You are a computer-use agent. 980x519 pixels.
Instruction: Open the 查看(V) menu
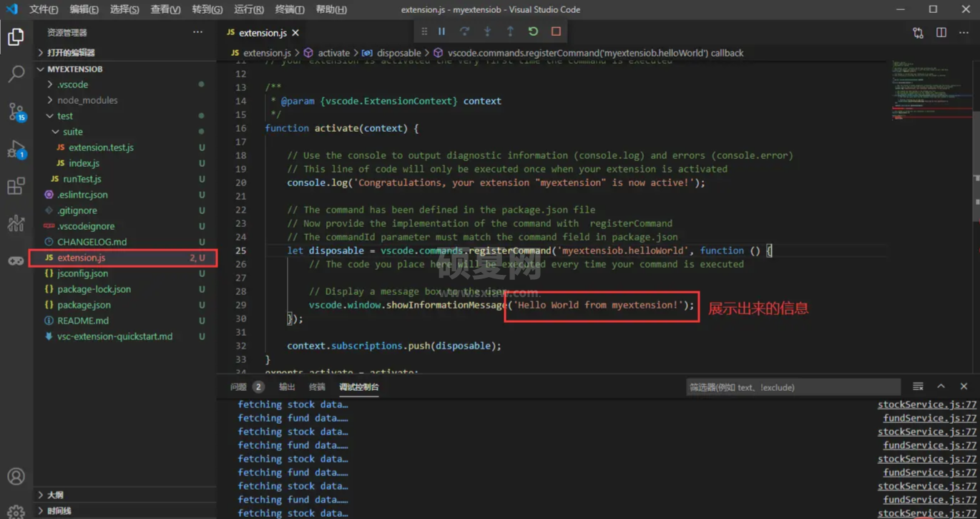(165, 9)
